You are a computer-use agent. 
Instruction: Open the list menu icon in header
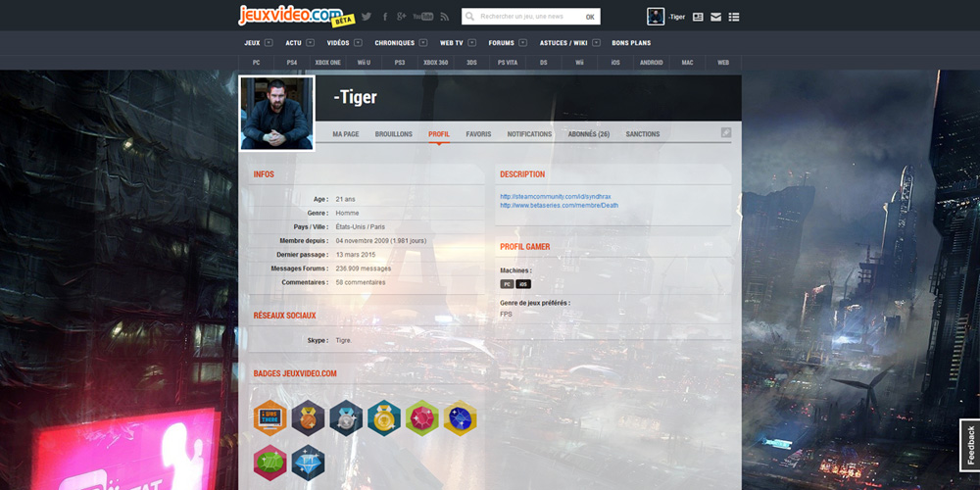[x=734, y=17]
